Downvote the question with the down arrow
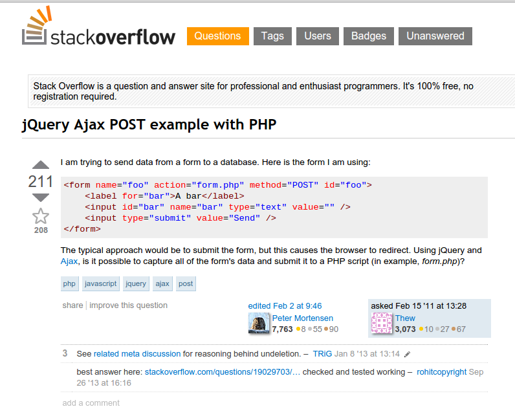Image resolution: width=515 pixels, height=420 pixels. tap(41, 197)
